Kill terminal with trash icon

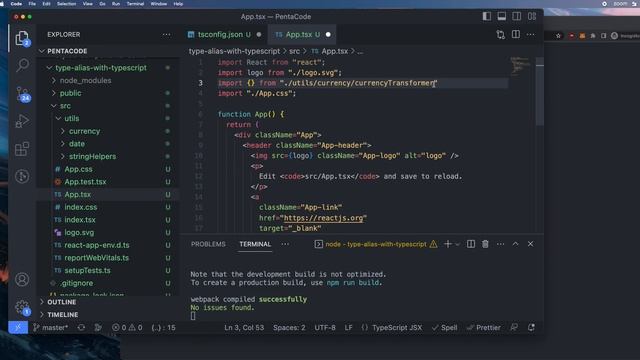click(485, 244)
